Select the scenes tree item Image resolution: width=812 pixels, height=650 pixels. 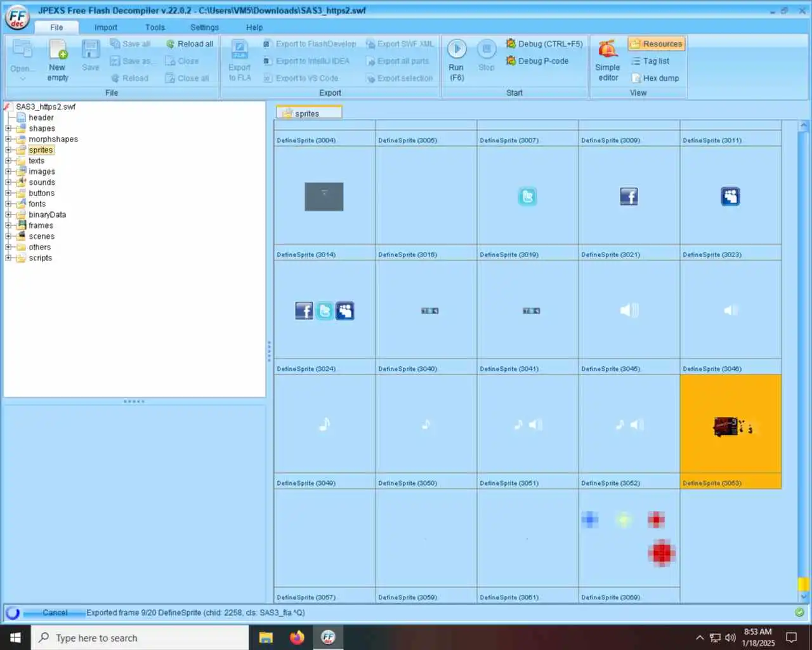tap(41, 236)
